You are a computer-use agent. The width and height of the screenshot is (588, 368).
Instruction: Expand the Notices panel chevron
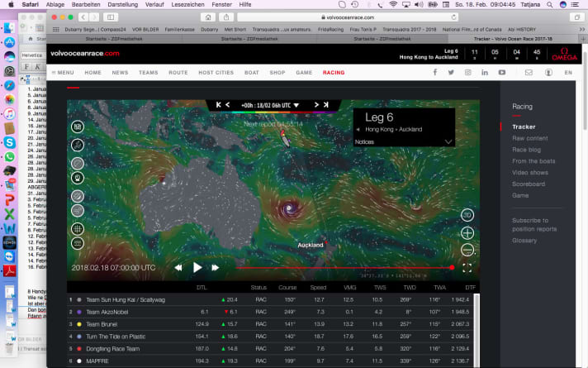point(448,142)
